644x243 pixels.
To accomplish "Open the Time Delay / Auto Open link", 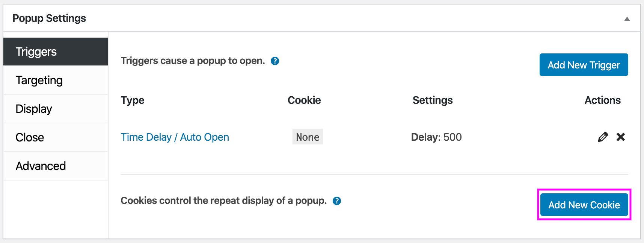I will click(175, 137).
